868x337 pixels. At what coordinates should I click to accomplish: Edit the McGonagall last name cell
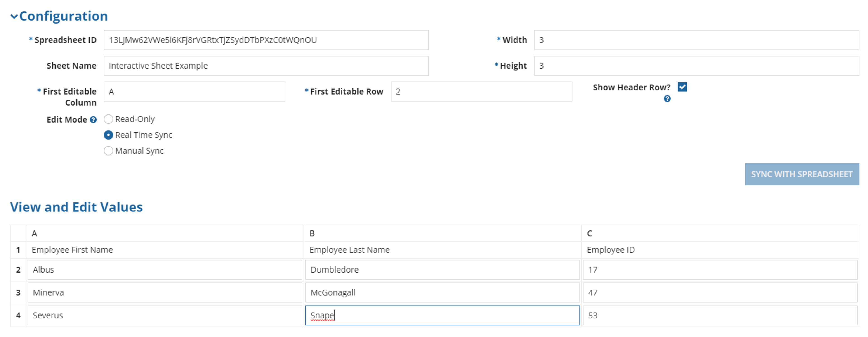pyautogui.click(x=442, y=292)
